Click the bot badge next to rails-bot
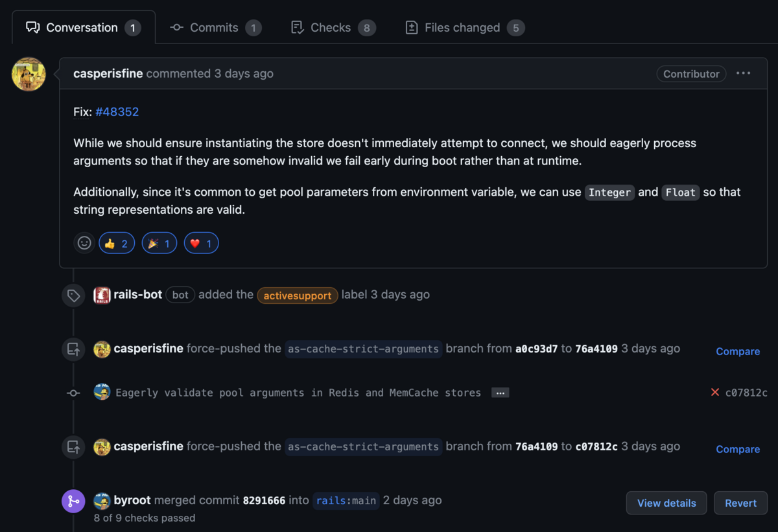778x532 pixels. click(x=180, y=295)
